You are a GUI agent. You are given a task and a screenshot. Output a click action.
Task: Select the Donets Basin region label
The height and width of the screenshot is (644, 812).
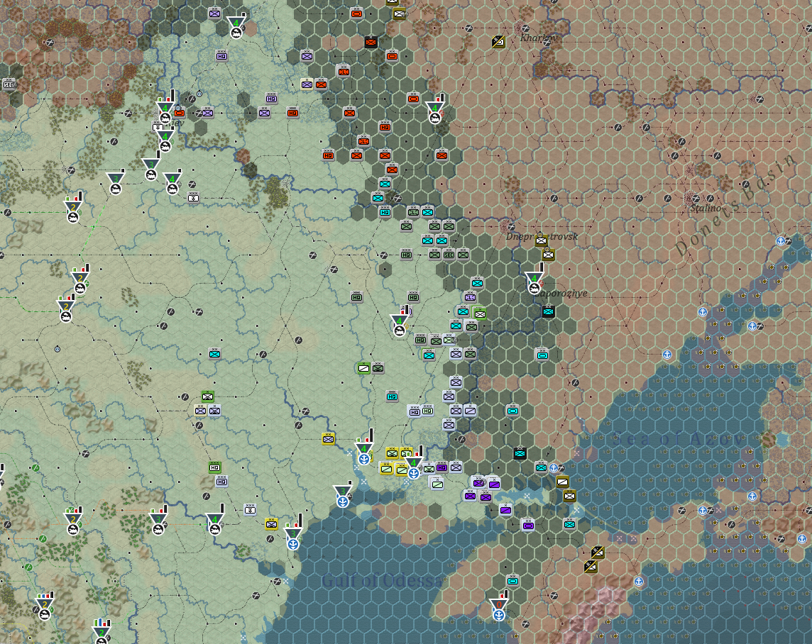pos(735,205)
